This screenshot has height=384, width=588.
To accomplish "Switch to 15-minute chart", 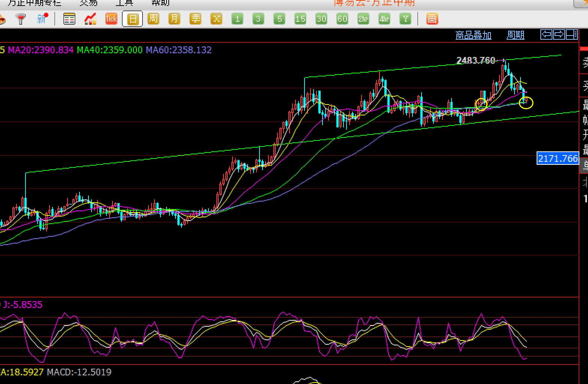I will 300,19.
